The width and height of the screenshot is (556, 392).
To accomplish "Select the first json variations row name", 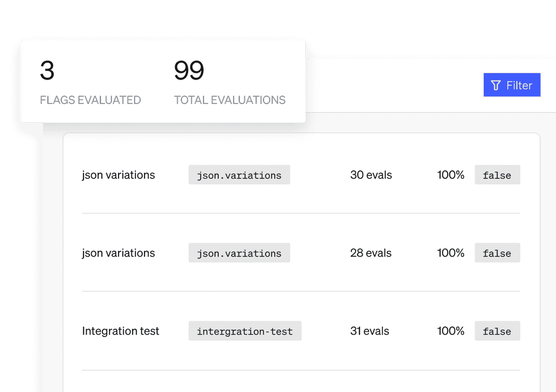I will click(119, 175).
